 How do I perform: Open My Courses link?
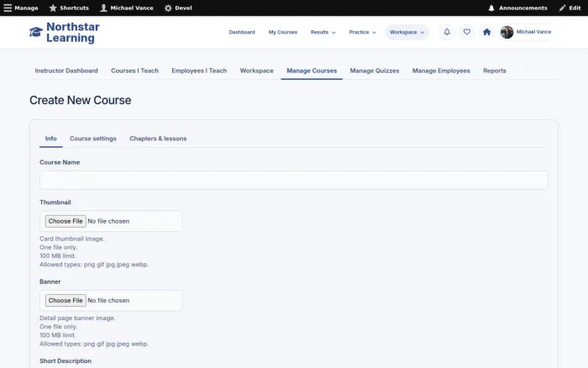pyautogui.click(x=283, y=32)
